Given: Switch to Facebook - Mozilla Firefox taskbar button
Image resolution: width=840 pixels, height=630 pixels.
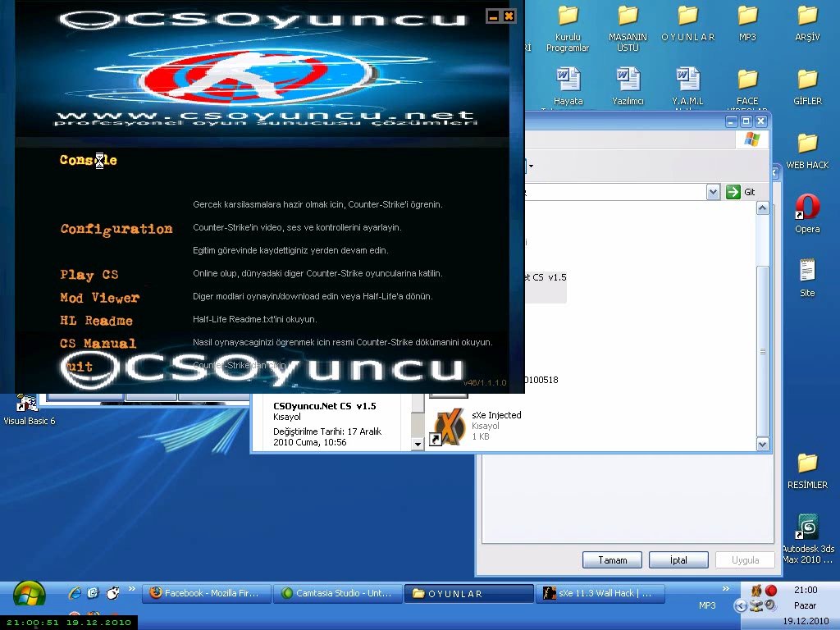Looking at the screenshot, I should click(206, 594).
